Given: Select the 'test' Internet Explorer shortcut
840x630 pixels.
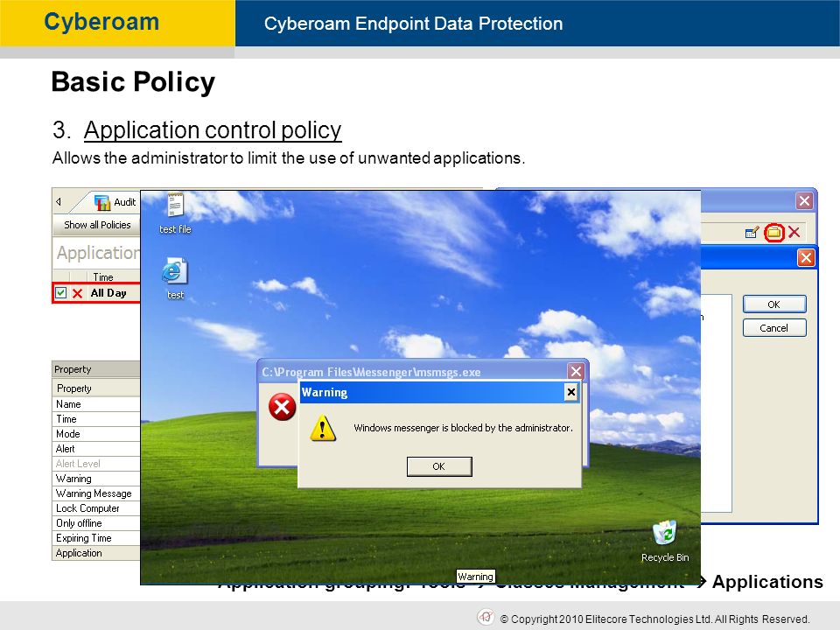Looking at the screenshot, I should coord(175,278).
